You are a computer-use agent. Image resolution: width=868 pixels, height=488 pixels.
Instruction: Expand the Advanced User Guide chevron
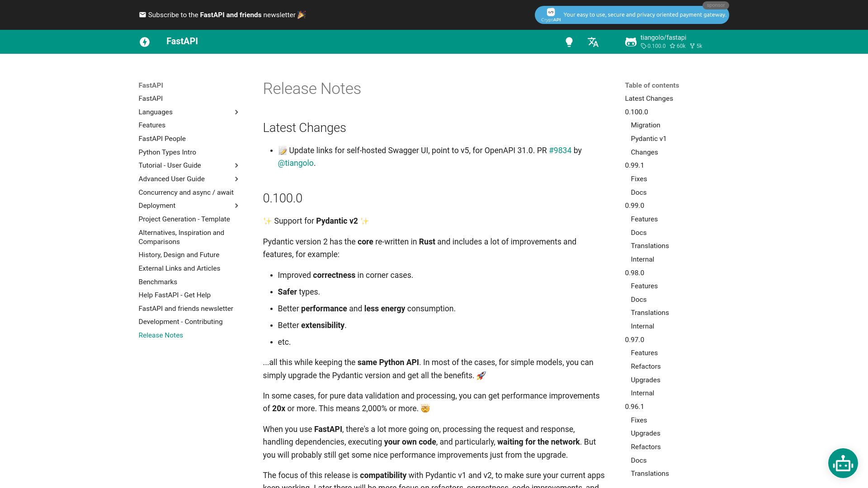coord(236,179)
